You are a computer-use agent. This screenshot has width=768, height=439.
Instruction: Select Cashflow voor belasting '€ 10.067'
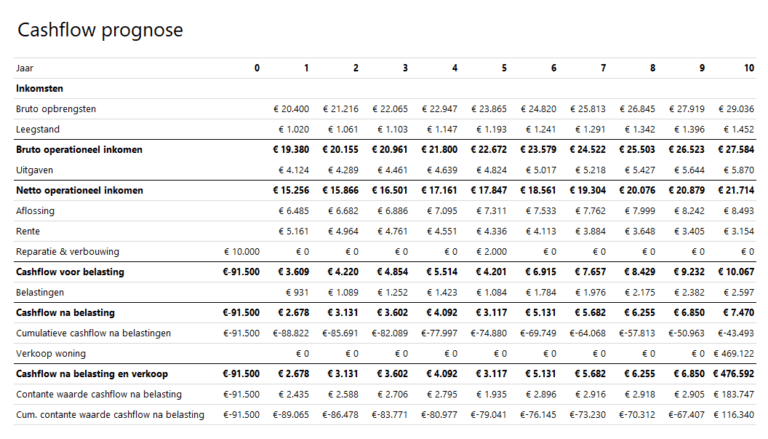click(x=736, y=272)
